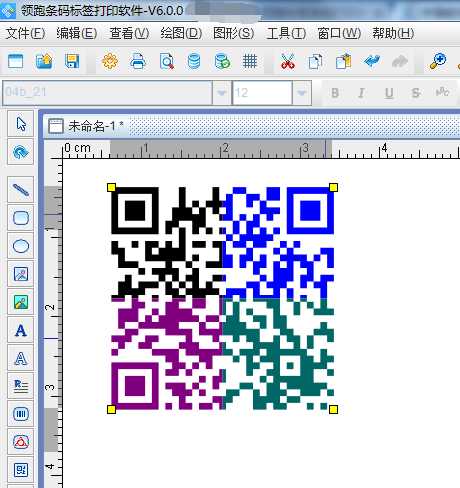
Task: Click the print icon
Action: [138, 61]
